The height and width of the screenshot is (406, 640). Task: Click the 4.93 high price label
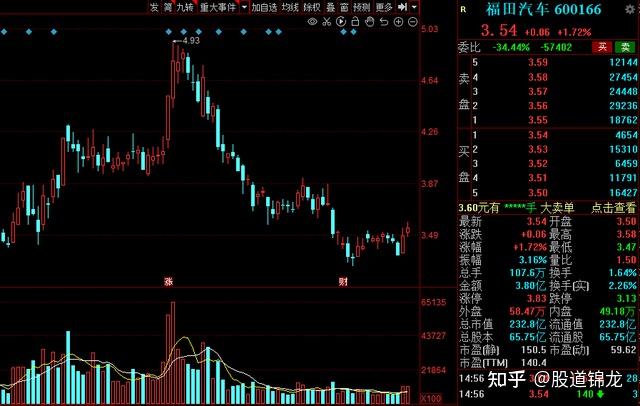191,40
